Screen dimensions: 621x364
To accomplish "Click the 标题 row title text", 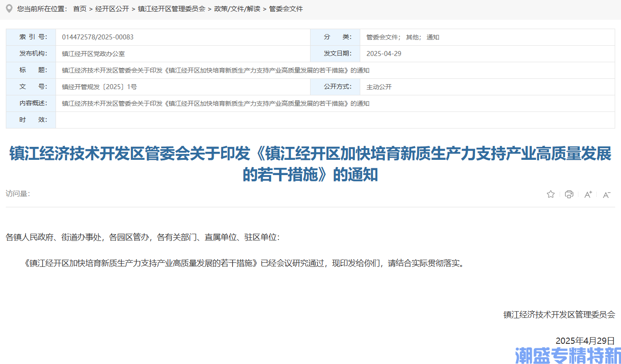I will tap(216, 70).
